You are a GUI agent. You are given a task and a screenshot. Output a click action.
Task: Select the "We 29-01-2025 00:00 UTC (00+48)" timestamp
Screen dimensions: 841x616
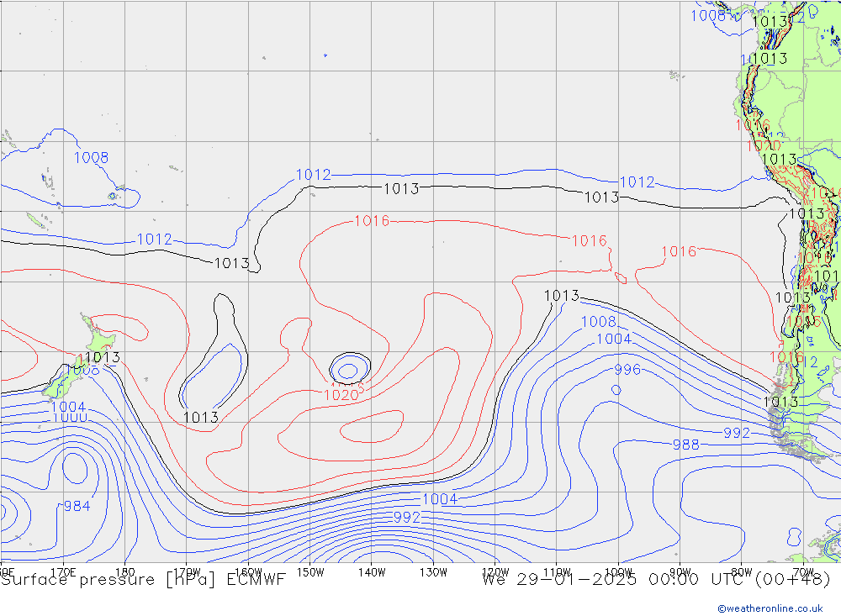click(x=657, y=580)
